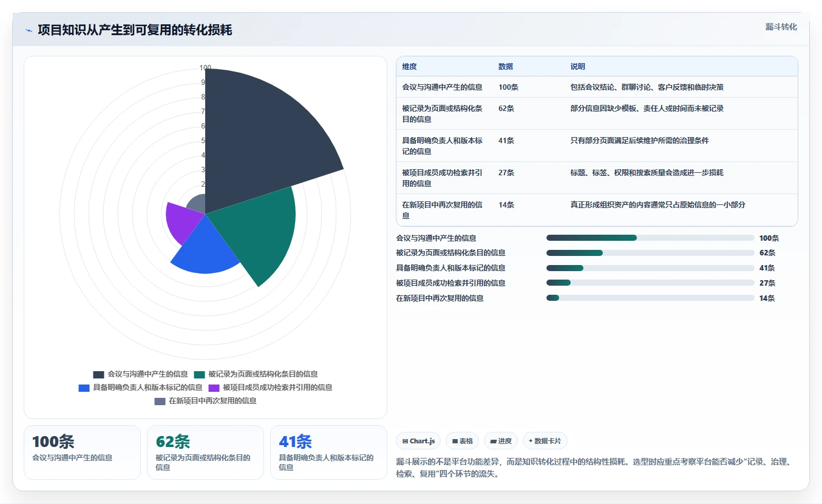Screen dimensions: 822x504
Task: Click the 漏斗转化 label in the header
Action: click(781, 27)
